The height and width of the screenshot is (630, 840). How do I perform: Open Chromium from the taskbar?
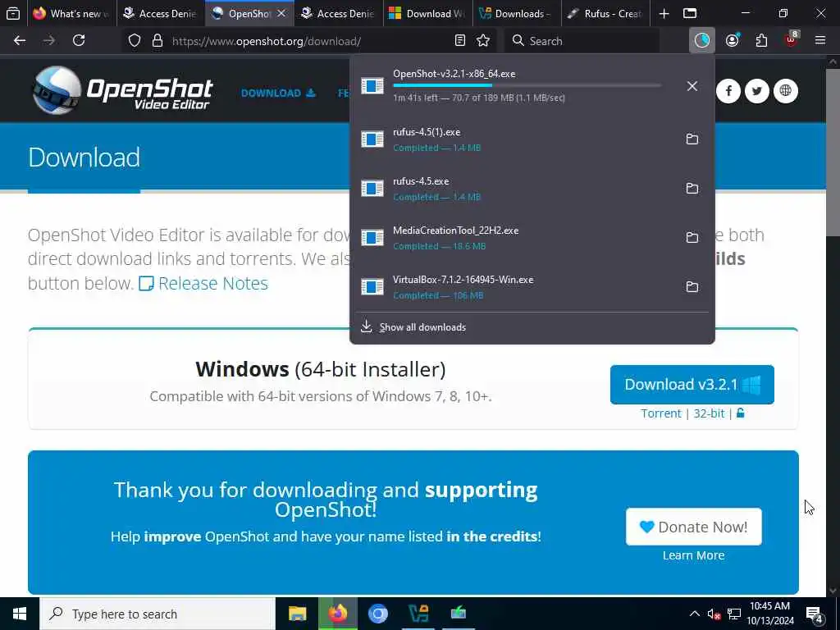(x=377, y=614)
